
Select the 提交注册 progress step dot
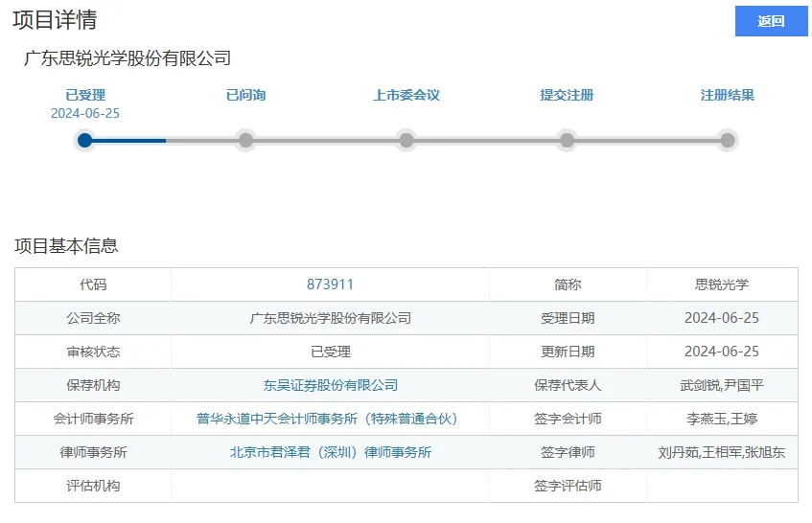tap(567, 140)
